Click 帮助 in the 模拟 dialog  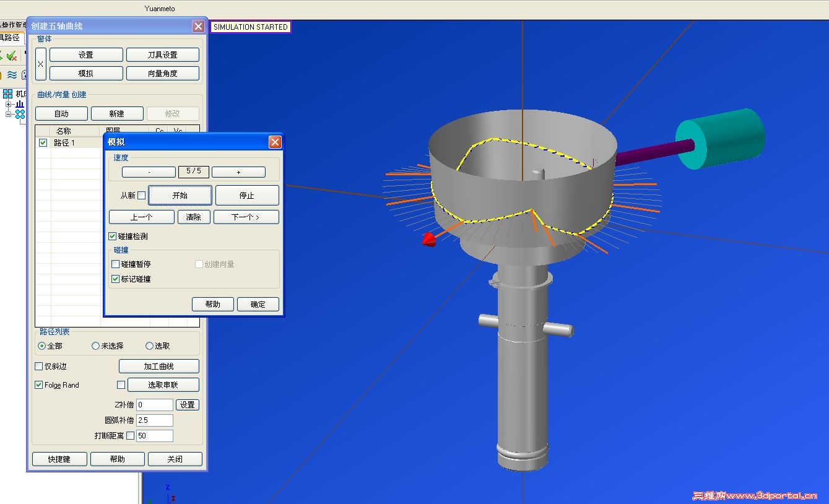click(213, 304)
